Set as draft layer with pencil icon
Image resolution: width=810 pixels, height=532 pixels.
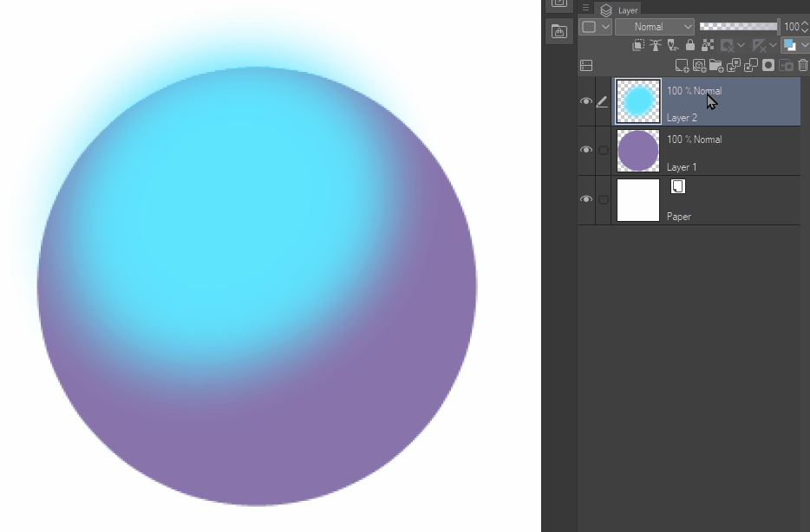(x=673, y=45)
